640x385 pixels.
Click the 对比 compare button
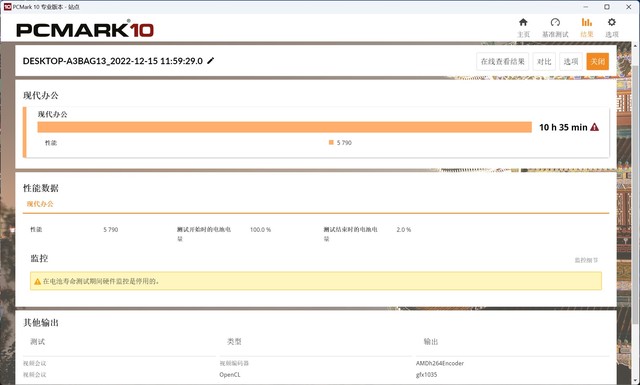544,61
